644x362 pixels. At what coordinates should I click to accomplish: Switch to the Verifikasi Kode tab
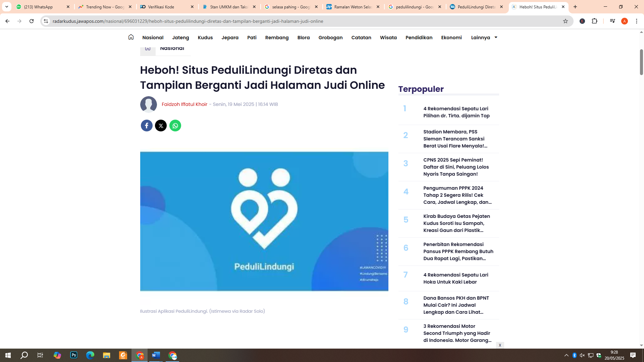(167, 7)
